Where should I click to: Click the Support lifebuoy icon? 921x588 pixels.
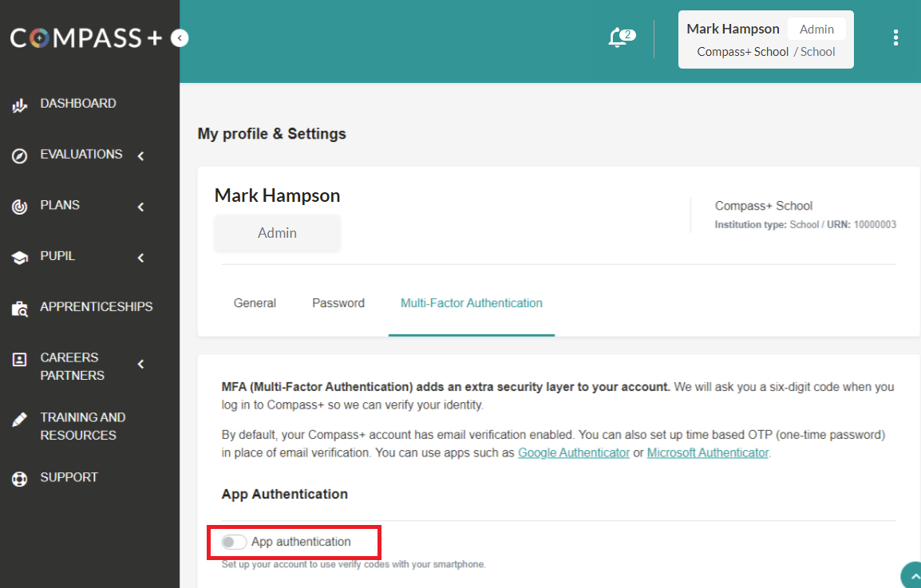coord(19,479)
